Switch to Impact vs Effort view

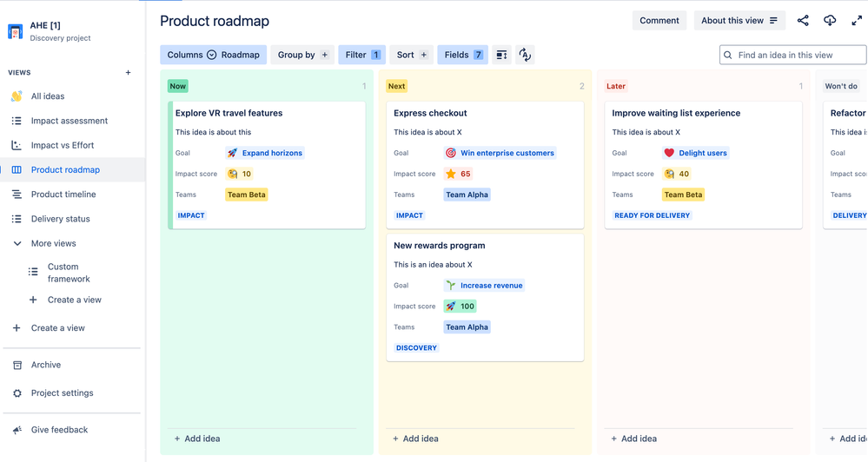[62, 145]
